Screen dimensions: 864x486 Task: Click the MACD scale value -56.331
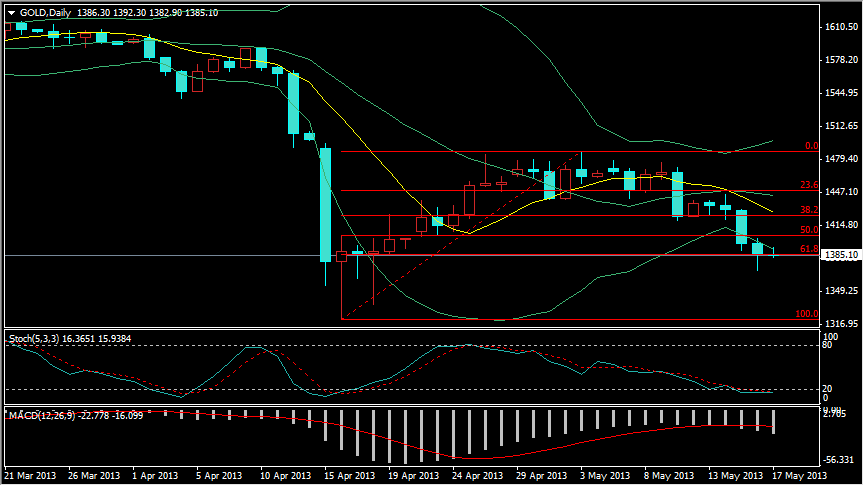coord(839,459)
